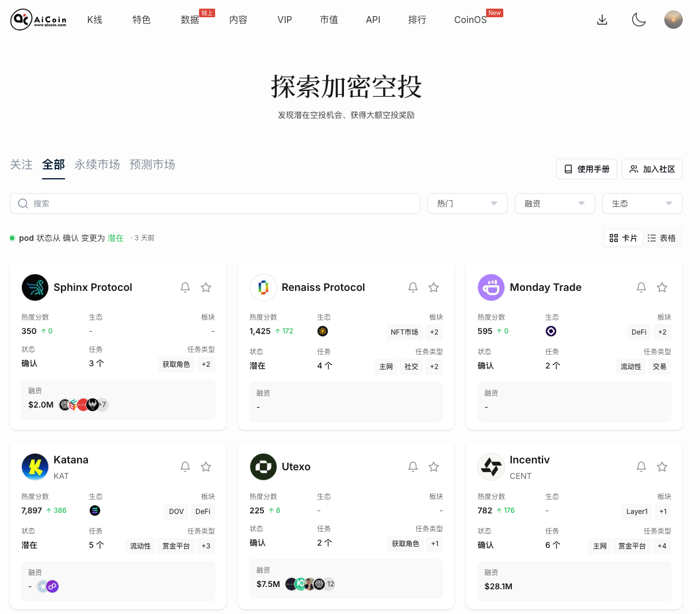Open notifications bell on Sphinx Protocol card
Screen dimensions: 700x614
[185, 287]
